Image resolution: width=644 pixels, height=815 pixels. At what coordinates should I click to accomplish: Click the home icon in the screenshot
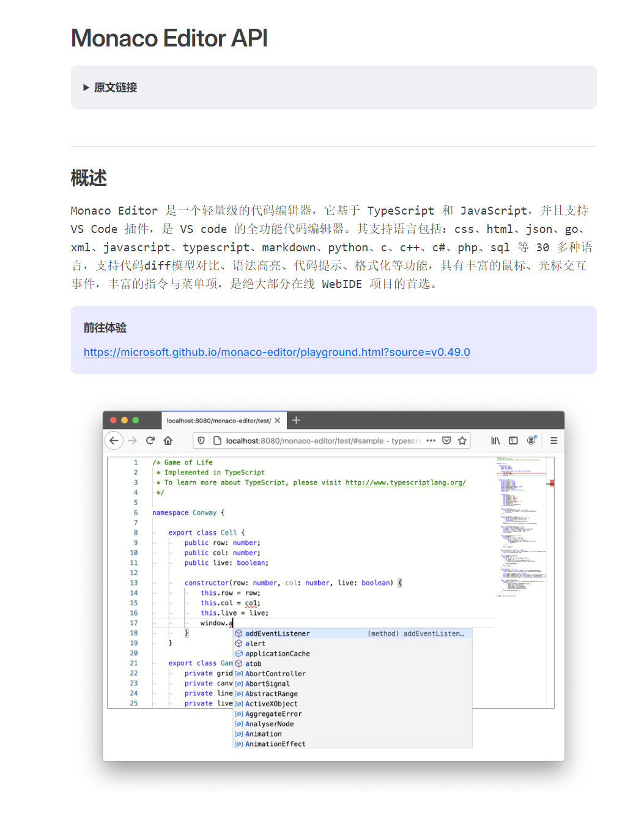tap(168, 440)
